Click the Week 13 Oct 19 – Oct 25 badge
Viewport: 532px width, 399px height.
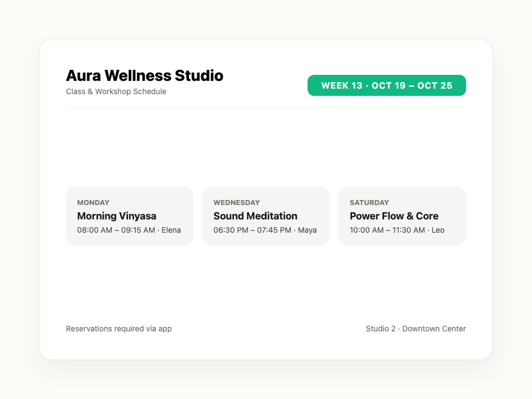[386, 85]
